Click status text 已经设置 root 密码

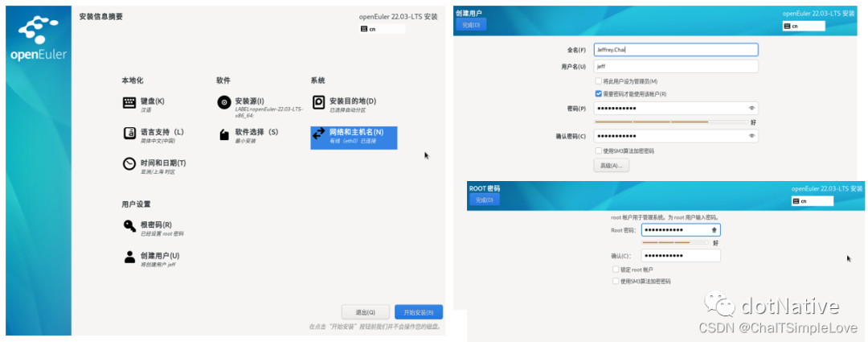point(162,233)
